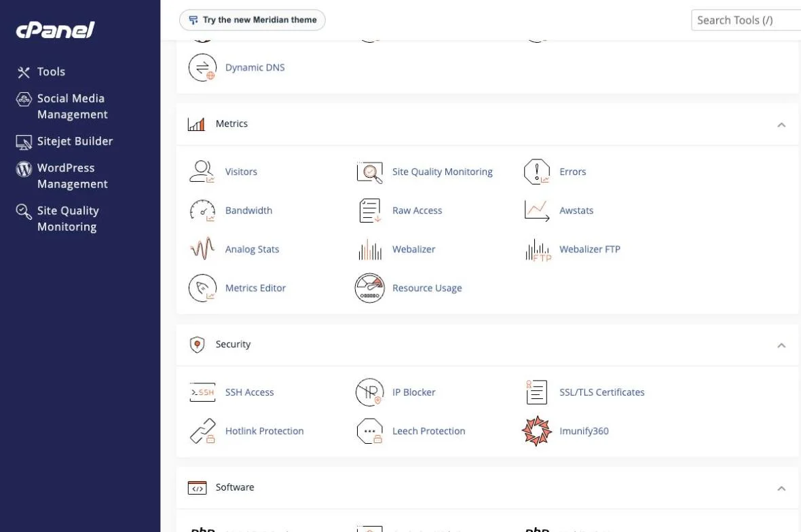Open the Leech Protection link

(x=428, y=431)
